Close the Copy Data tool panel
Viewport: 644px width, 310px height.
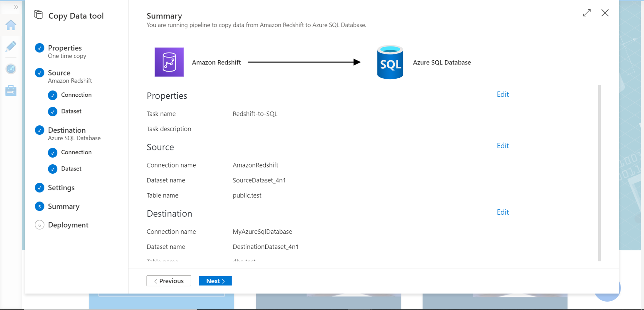tap(605, 13)
